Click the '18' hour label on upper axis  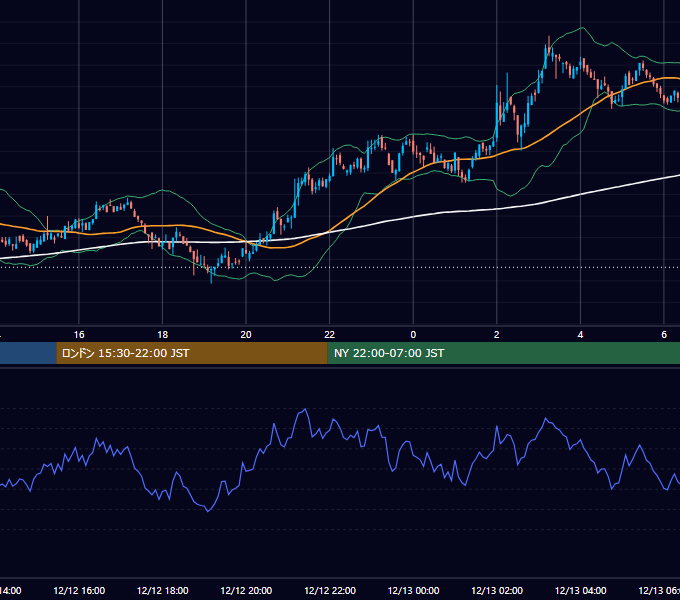click(163, 335)
